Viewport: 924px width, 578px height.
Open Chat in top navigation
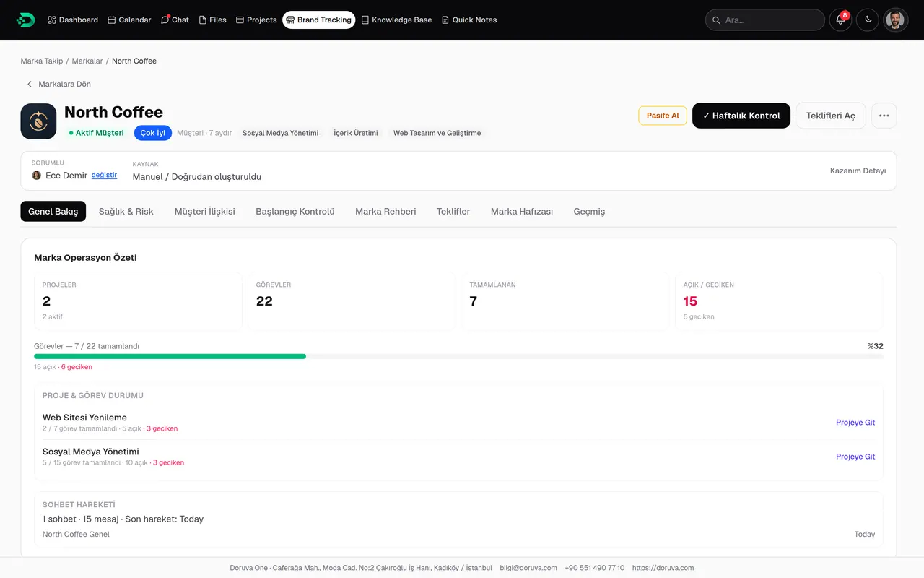point(175,20)
